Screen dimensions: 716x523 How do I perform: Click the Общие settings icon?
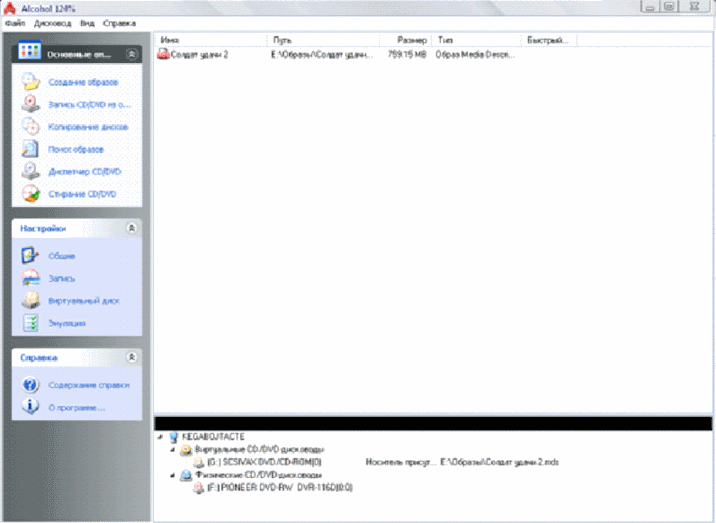click(x=31, y=256)
